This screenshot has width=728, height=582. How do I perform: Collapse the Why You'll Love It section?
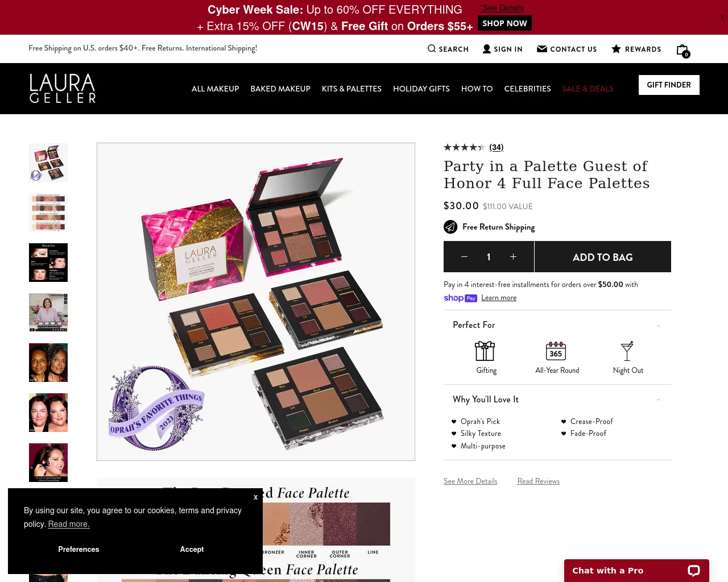[659, 400]
